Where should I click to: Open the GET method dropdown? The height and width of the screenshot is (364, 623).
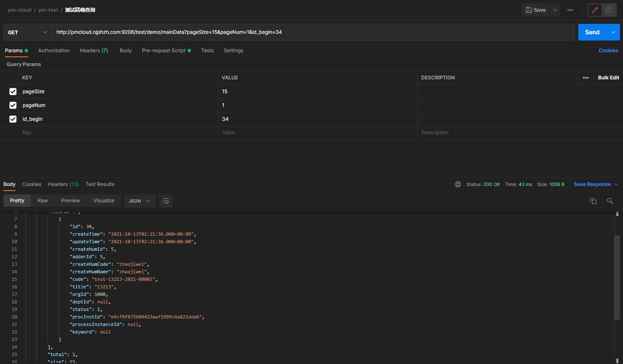(x=28, y=32)
